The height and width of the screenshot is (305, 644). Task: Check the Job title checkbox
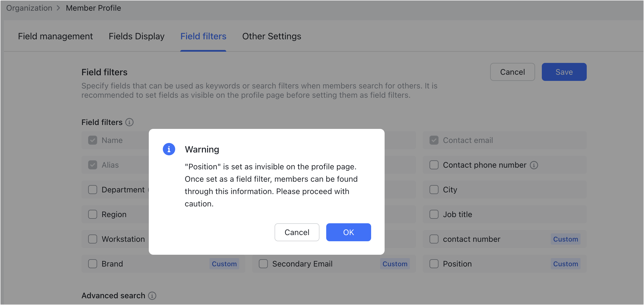(x=434, y=214)
